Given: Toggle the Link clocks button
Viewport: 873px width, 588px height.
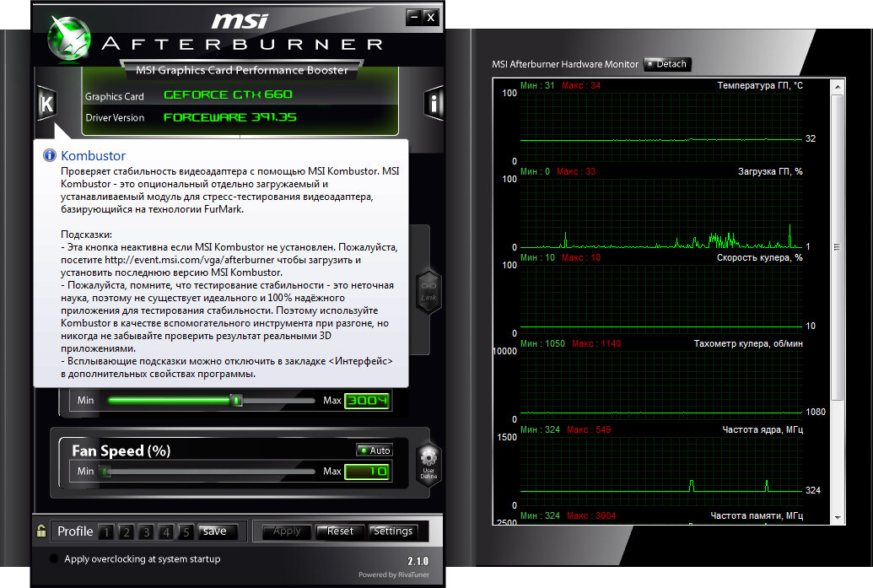Looking at the screenshot, I should [x=428, y=292].
